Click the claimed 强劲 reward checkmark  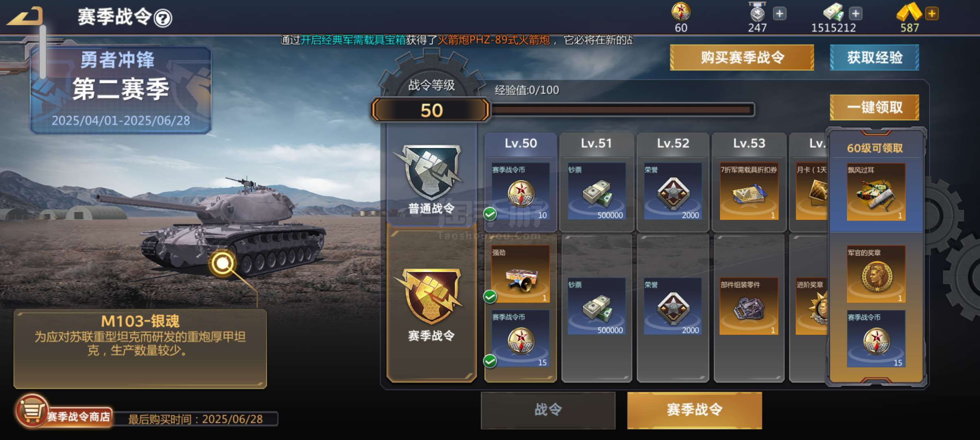[490, 297]
